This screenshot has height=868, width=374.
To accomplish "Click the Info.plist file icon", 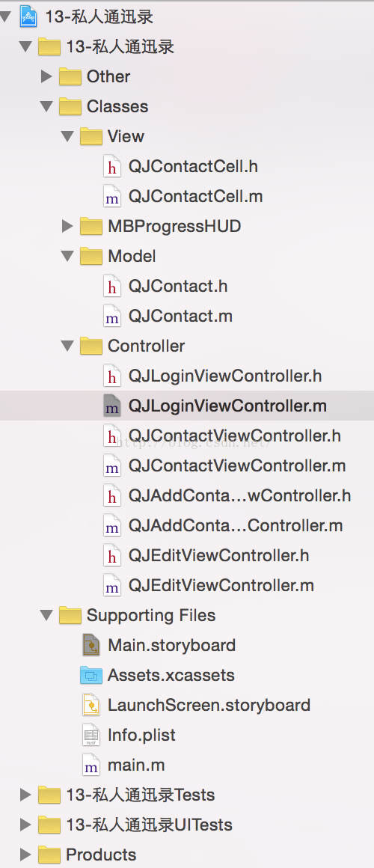I will [x=91, y=735].
